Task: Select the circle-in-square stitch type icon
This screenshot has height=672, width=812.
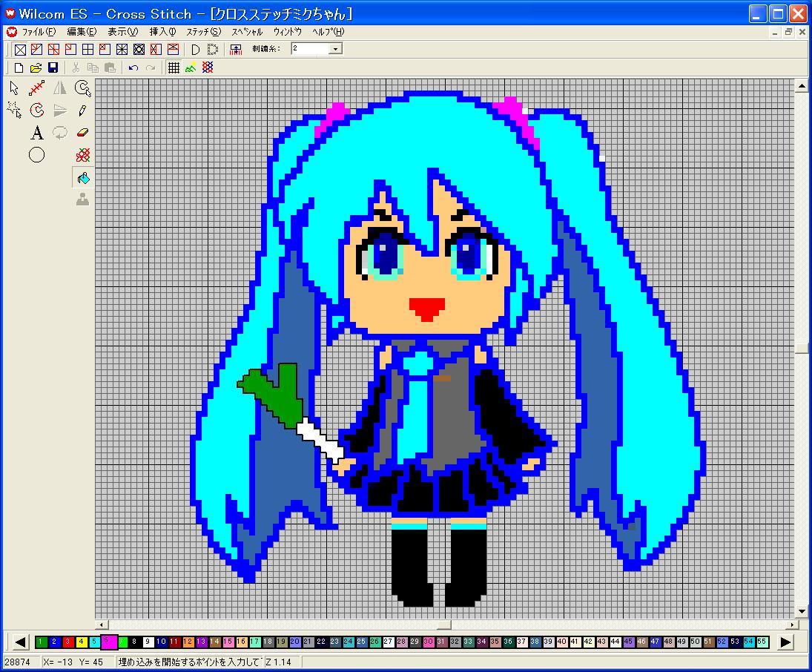Action: tap(139, 50)
